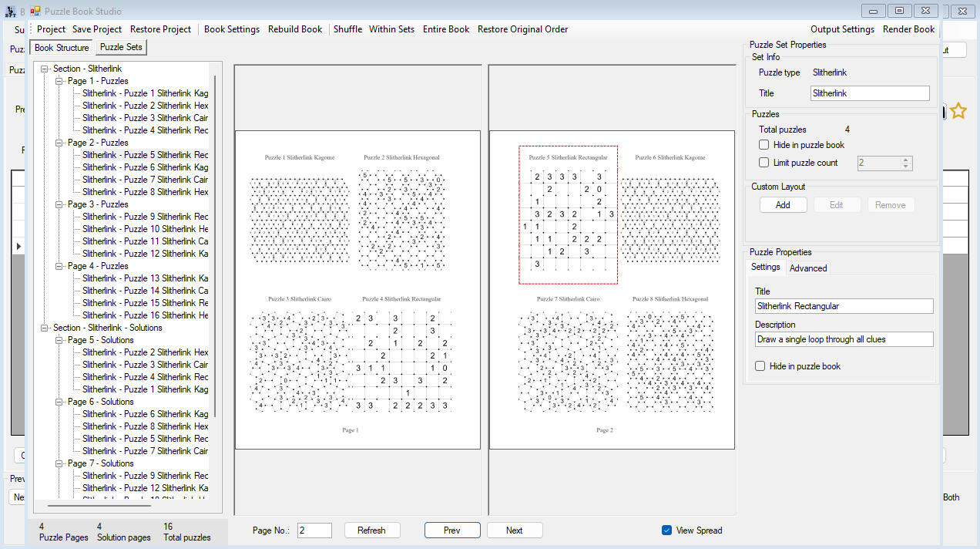
Task: Select Puzzle 1 Slitherlink Kagome thumbnail
Action: pyautogui.click(x=300, y=215)
